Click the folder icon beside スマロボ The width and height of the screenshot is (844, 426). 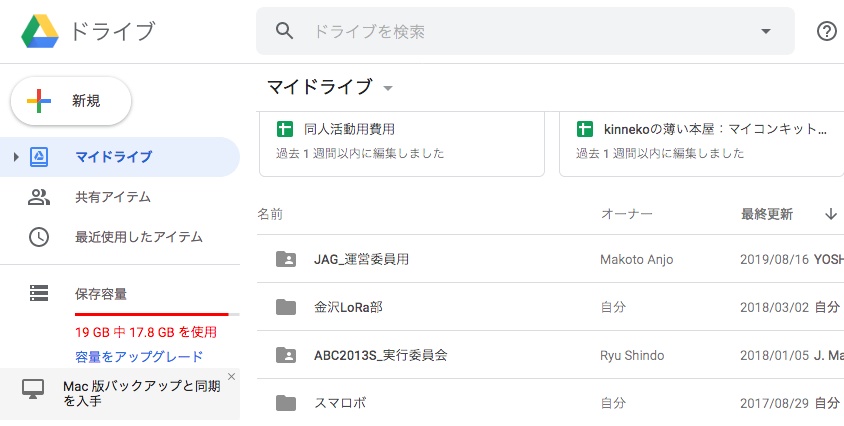286,403
